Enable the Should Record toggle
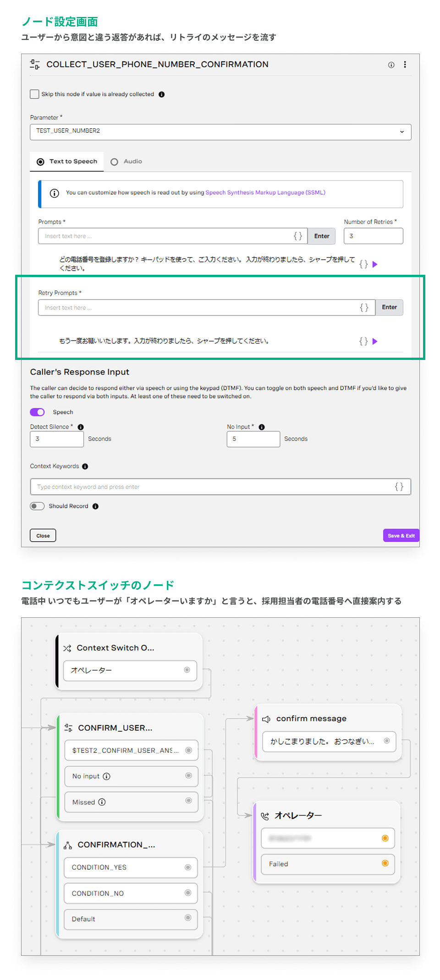The height and width of the screenshot is (980, 440). (37, 506)
